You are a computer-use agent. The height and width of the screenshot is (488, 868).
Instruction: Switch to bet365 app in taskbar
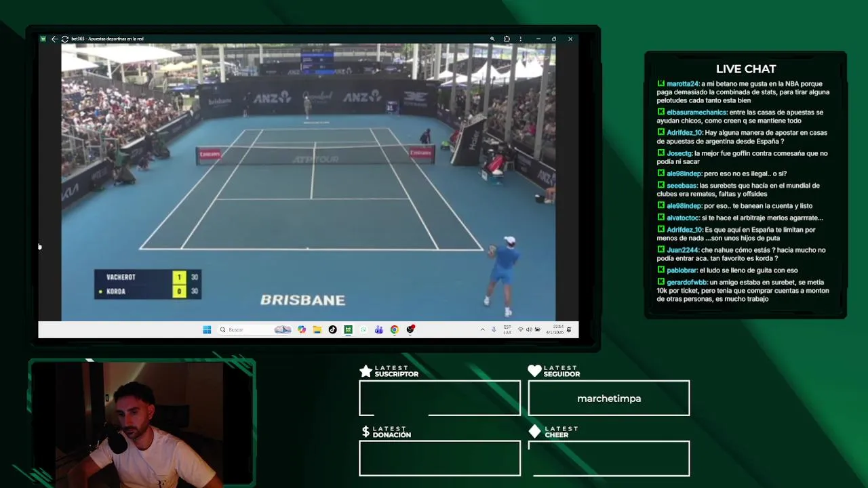(348, 329)
